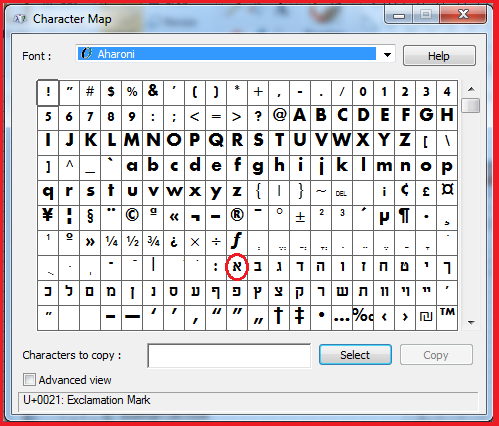Click the scrollbar down arrow
This screenshot has width=499, height=426.
tap(471, 322)
